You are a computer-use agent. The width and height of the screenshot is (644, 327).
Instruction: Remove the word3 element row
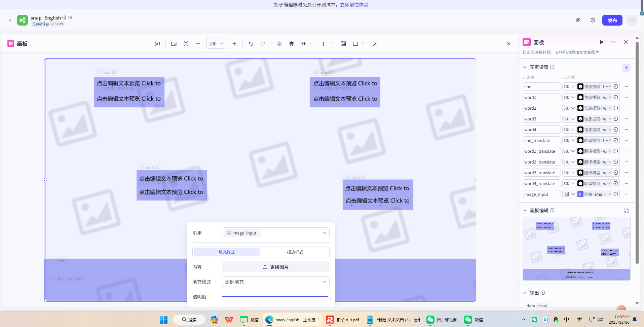(x=627, y=119)
